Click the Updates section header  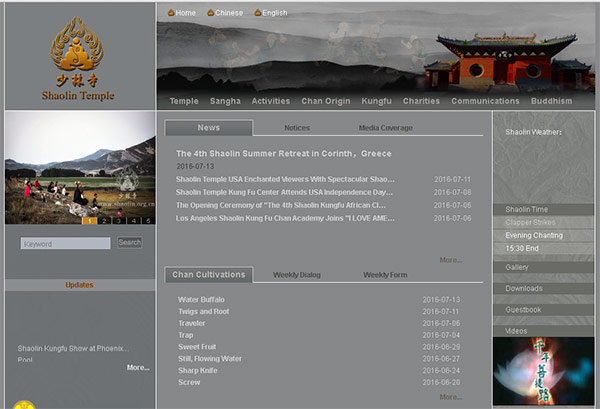80,285
